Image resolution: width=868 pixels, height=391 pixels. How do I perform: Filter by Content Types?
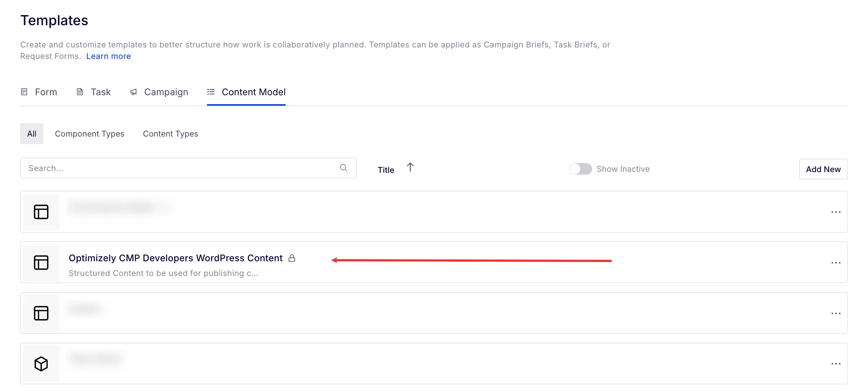170,134
